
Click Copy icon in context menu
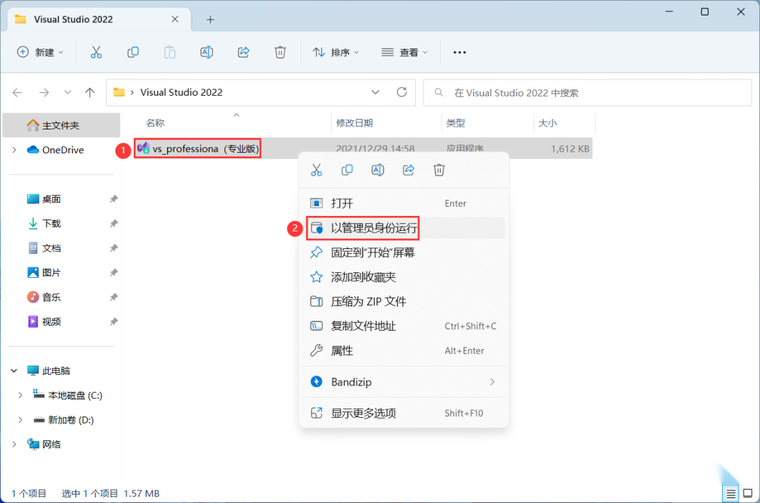(x=347, y=170)
